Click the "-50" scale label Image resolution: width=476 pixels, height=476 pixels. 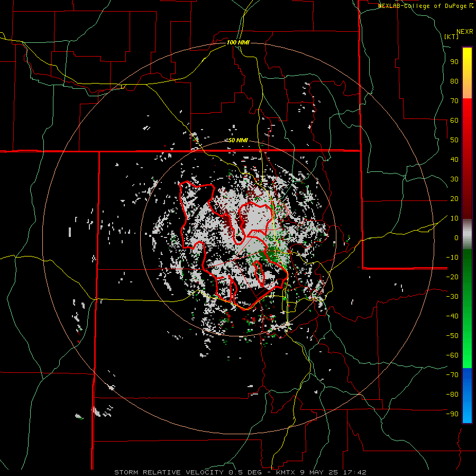coord(452,336)
